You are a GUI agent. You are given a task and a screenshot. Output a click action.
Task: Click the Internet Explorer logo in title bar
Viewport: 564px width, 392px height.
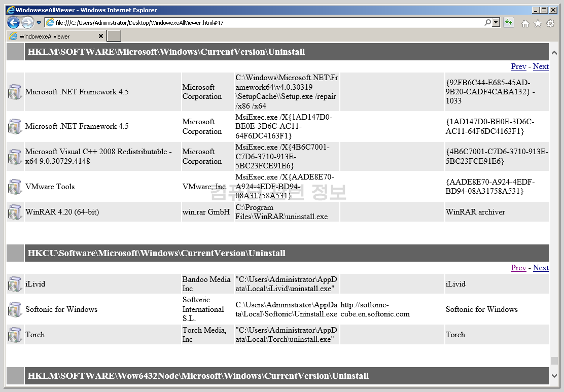click(x=11, y=10)
